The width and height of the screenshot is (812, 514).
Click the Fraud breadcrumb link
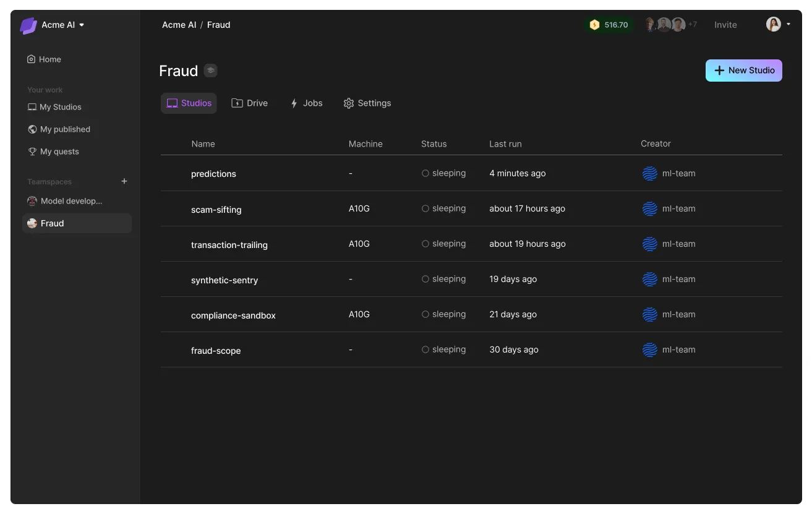(x=218, y=25)
